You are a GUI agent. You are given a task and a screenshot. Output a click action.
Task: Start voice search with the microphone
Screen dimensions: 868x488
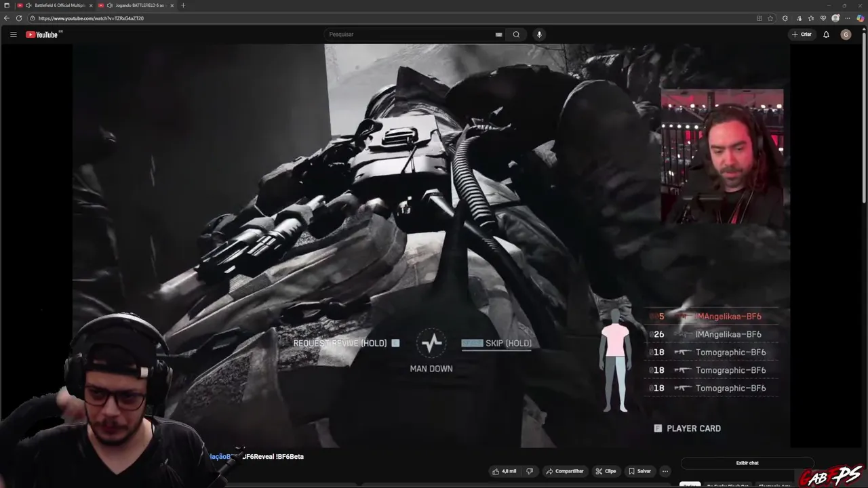[x=539, y=35]
